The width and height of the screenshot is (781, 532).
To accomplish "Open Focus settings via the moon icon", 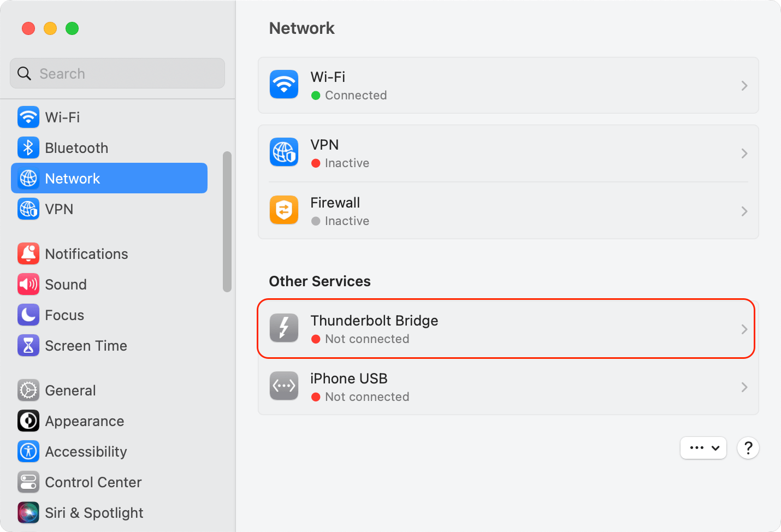I will coord(28,315).
